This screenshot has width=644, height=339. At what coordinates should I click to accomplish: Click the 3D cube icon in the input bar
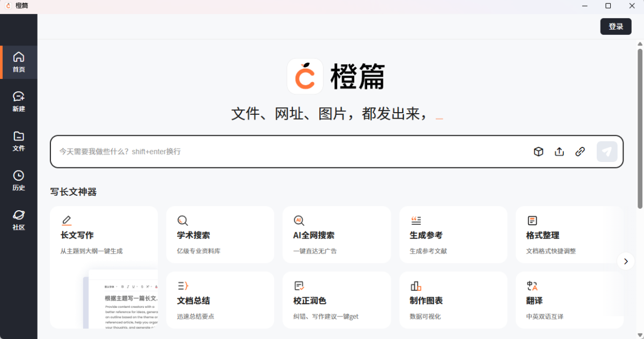pyautogui.click(x=538, y=152)
